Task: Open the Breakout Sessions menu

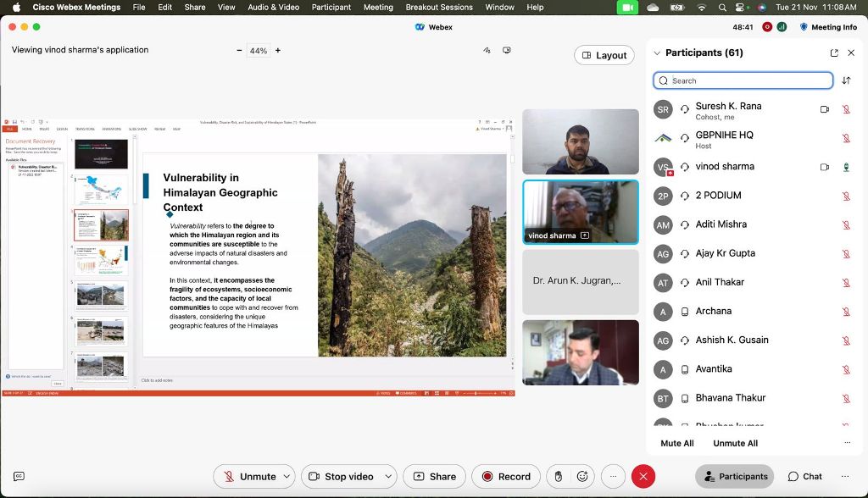Action: click(439, 7)
